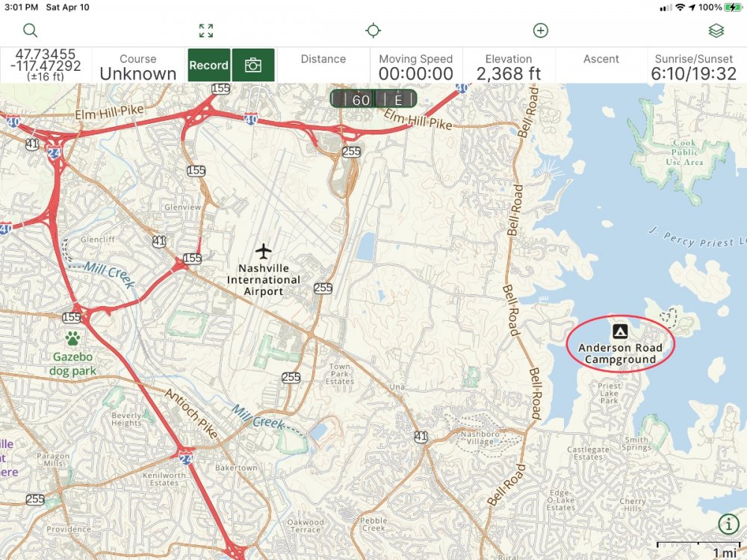Tap the Sunrise/Sunset time field
The height and width of the screenshot is (560, 747).
pos(694,66)
